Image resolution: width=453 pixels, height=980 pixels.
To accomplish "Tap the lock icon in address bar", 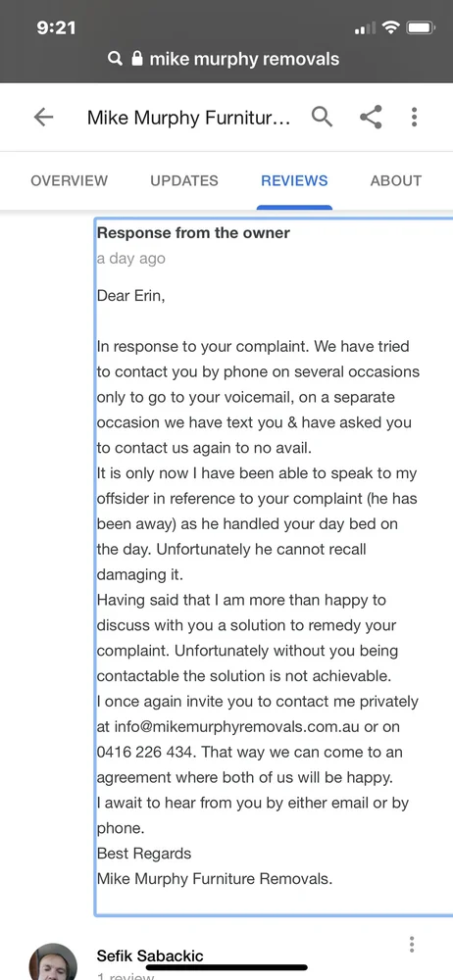I will 136,60.
